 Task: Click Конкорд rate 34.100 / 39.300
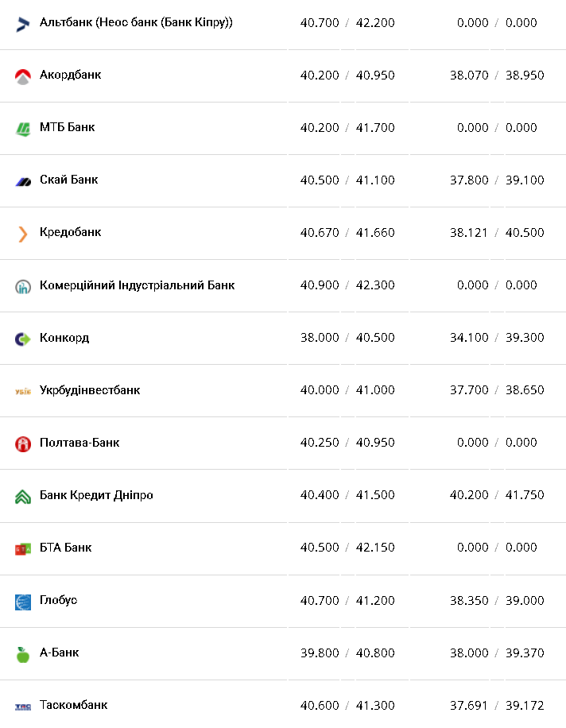pyautogui.click(x=496, y=338)
